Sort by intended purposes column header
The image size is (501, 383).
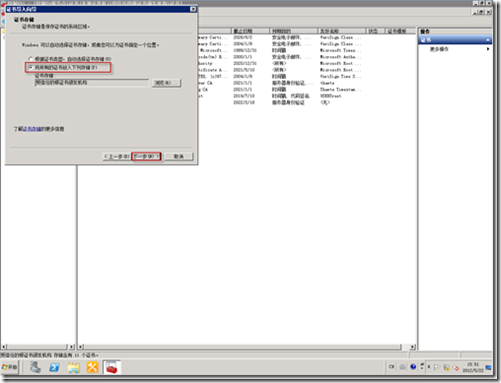[293, 31]
